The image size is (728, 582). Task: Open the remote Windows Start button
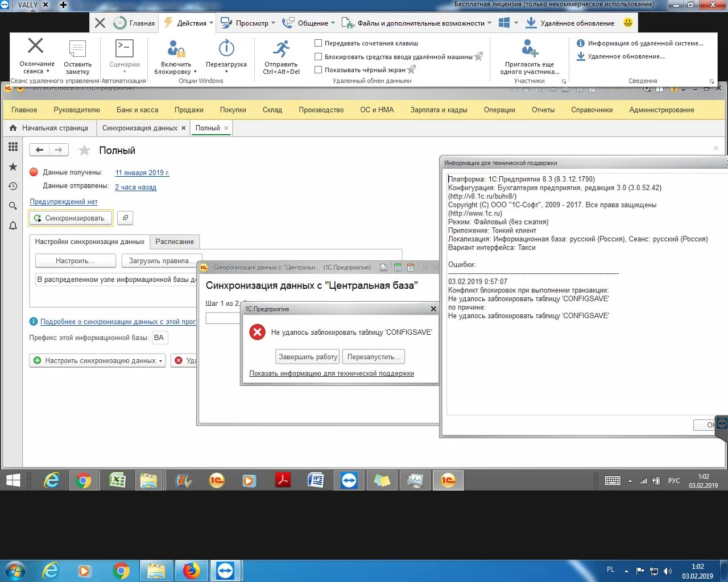click(x=13, y=480)
